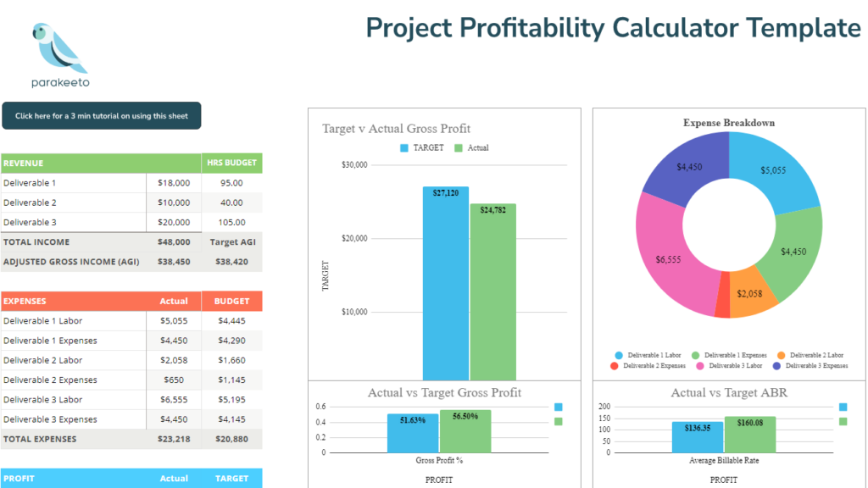Click the green Actual legend swatch
Screen dimensions: 868x488
click(459, 147)
